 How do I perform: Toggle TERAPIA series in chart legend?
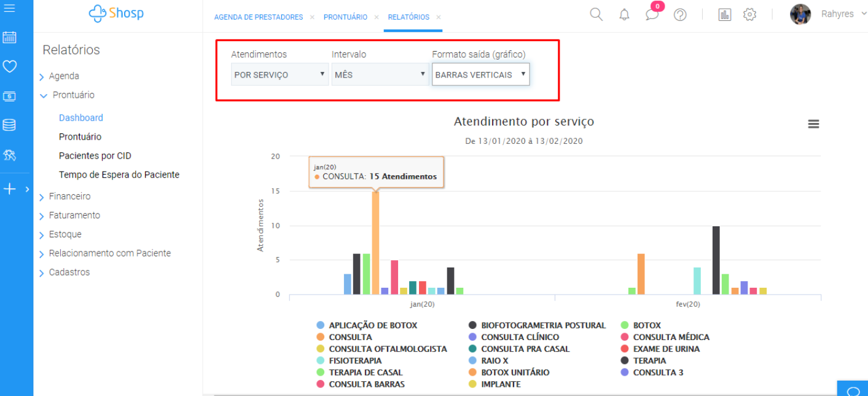(x=649, y=361)
